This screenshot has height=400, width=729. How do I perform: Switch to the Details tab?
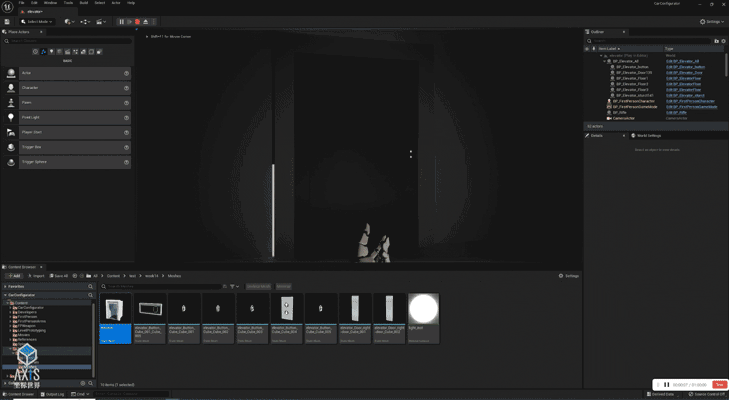pos(596,136)
